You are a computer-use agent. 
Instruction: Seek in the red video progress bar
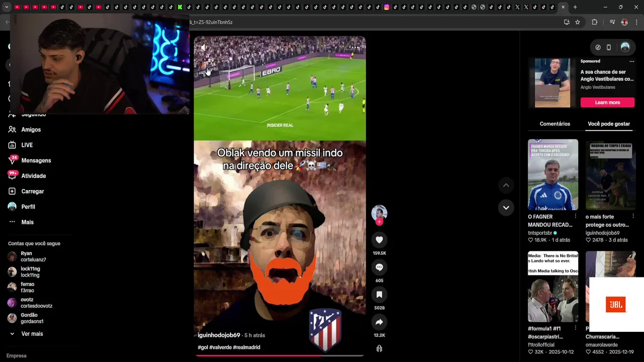(280, 355)
